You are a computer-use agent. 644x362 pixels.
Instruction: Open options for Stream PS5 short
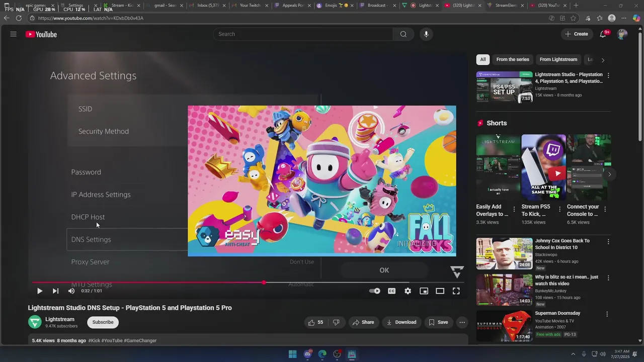559,209
